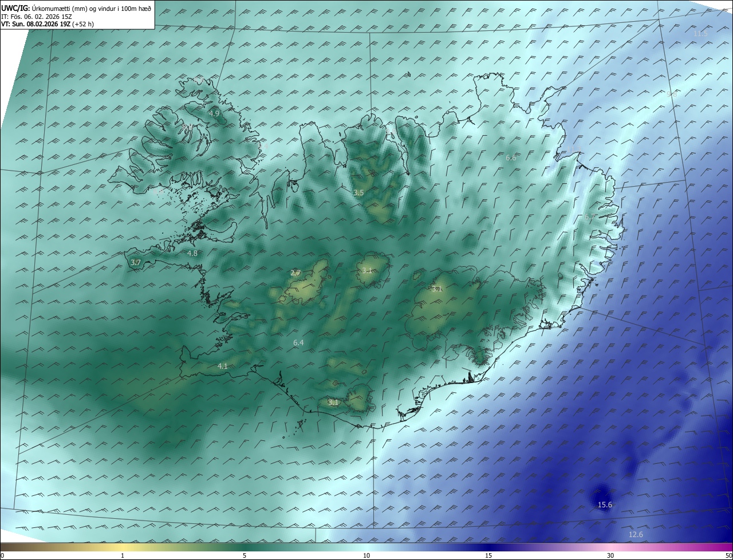Click the 0 label on the color scale
The height and width of the screenshot is (560, 733).
2,555
